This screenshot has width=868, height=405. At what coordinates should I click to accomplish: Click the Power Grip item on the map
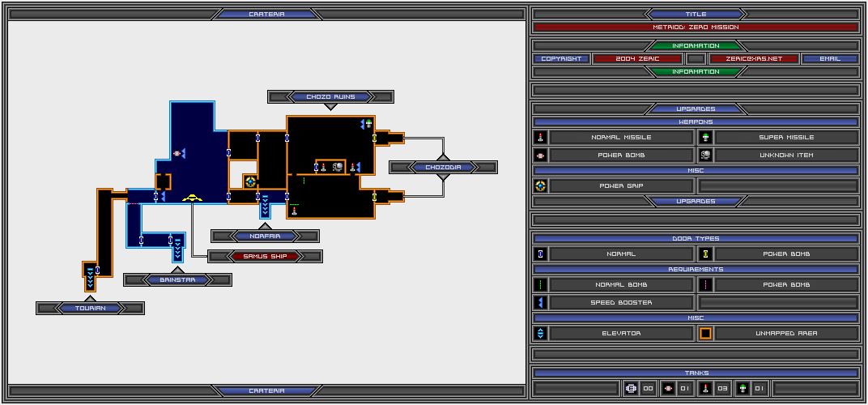pos(251,181)
